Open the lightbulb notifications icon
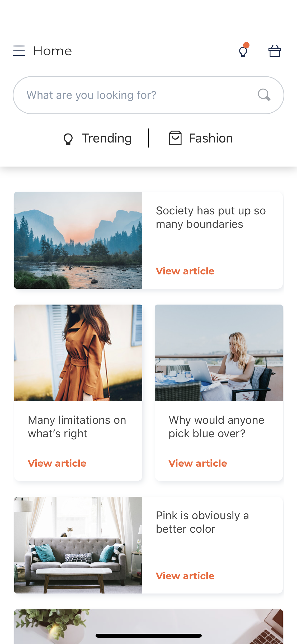This screenshot has width=297, height=644. tap(244, 50)
